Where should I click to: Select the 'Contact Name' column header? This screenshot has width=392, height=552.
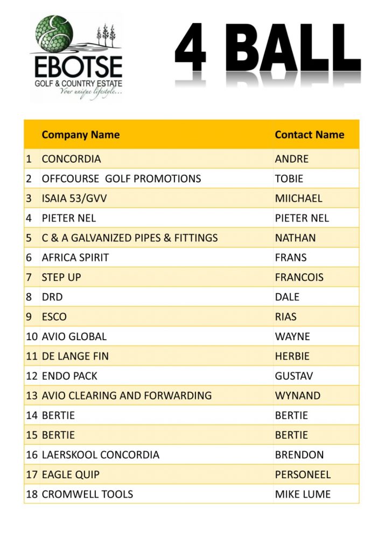coord(309,135)
